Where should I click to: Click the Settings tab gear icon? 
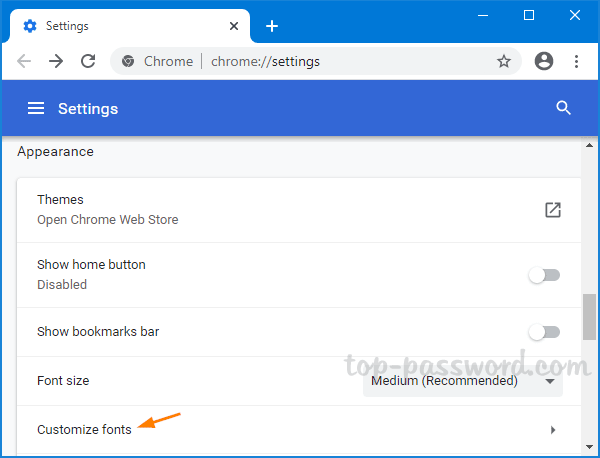point(30,26)
